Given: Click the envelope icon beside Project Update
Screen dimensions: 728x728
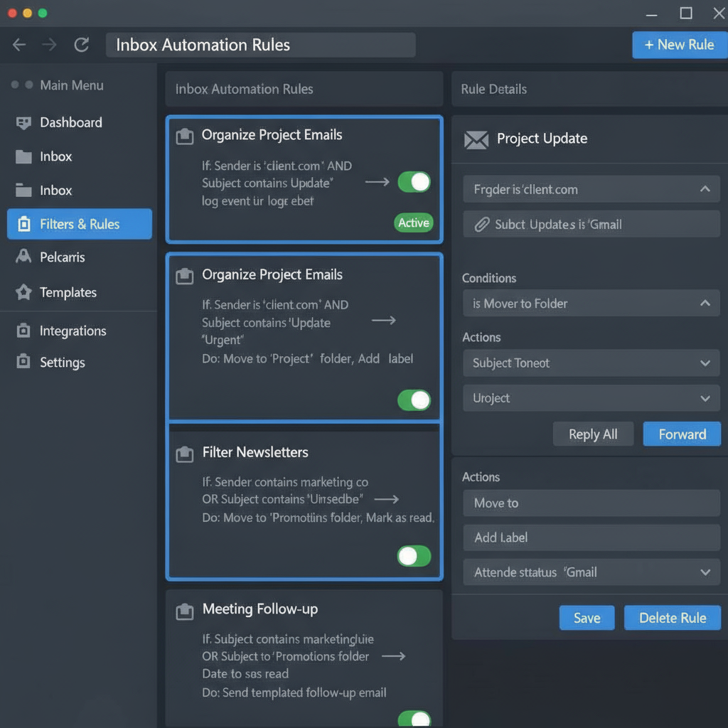Looking at the screenshot, I should (476, 139).
